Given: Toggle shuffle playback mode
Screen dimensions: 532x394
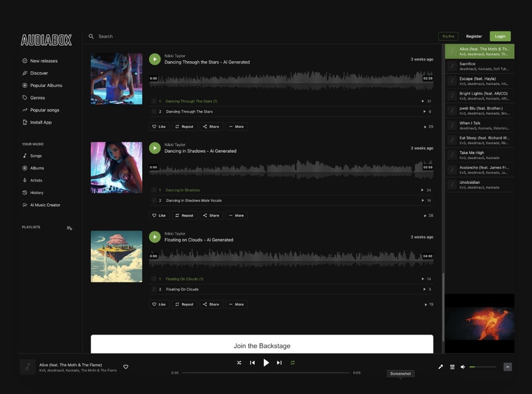Looking at the screenshot, I should [x=239, y=363].
